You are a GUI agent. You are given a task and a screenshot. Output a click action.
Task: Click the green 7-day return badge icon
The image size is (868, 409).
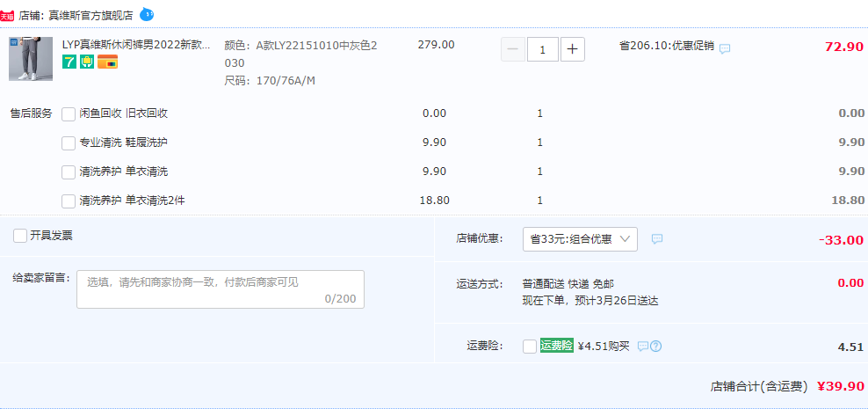tap(69, 62)
